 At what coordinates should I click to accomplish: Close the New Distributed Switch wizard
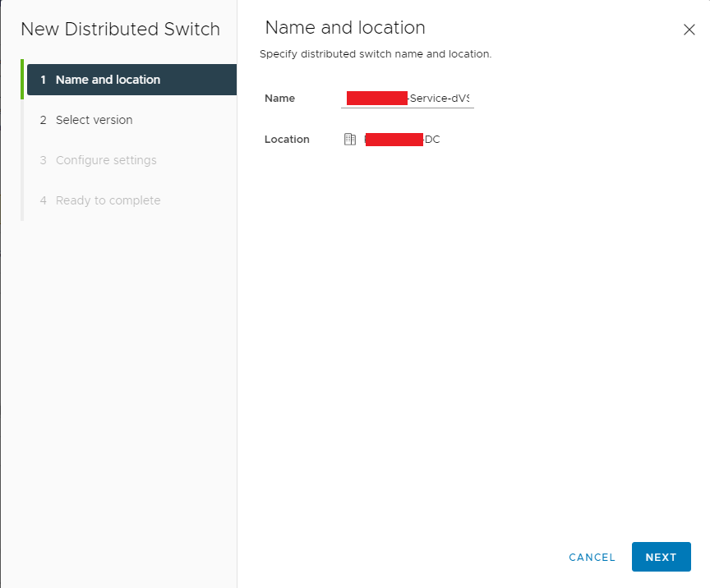click(689, 30)
